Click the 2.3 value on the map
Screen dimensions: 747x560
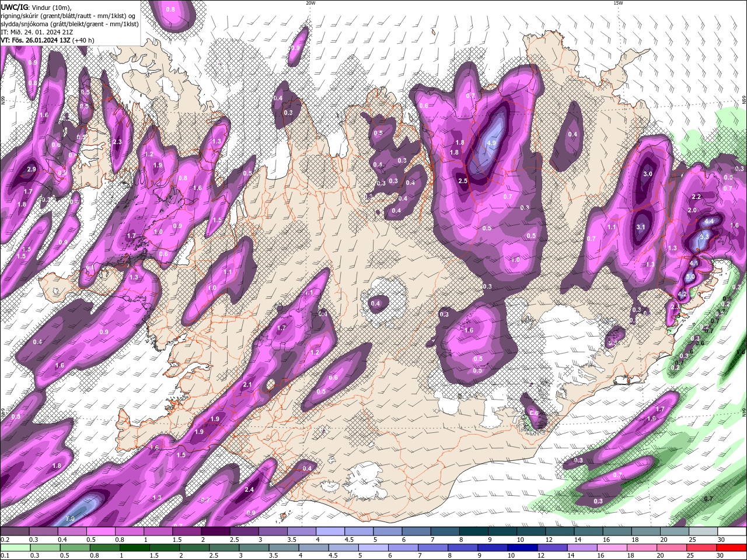tap(117, 142)
